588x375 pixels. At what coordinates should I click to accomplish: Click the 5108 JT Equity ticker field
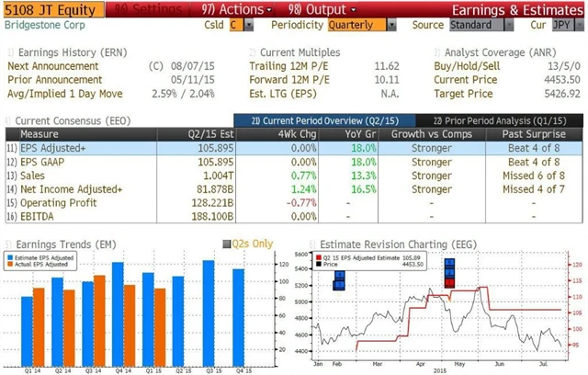coord(54,10)
